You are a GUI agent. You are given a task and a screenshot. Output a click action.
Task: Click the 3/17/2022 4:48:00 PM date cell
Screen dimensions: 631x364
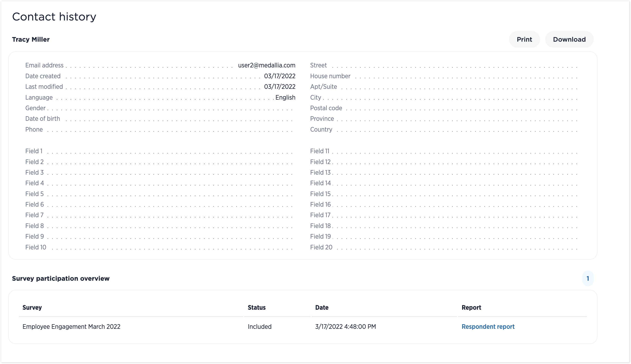[x=345, y=326]
